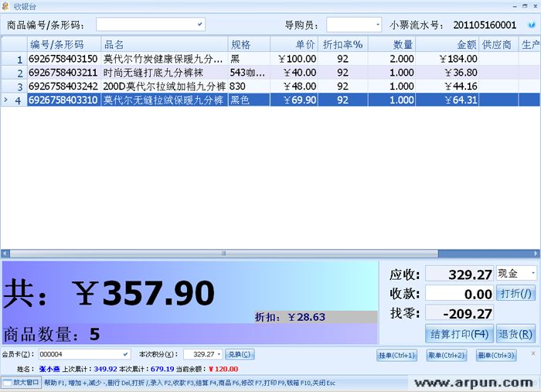
Task: Click the 数量 column header
Action: click(392, 44)
